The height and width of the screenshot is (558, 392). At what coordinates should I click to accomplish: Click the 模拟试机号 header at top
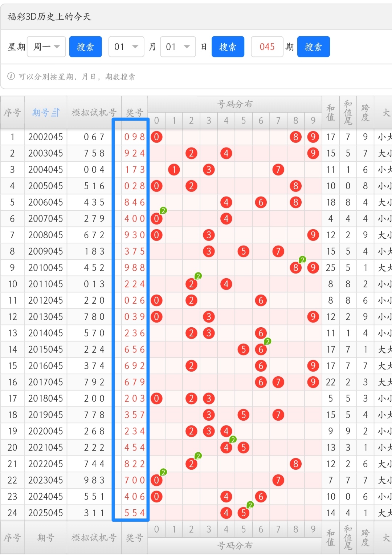tap(94, 113)
